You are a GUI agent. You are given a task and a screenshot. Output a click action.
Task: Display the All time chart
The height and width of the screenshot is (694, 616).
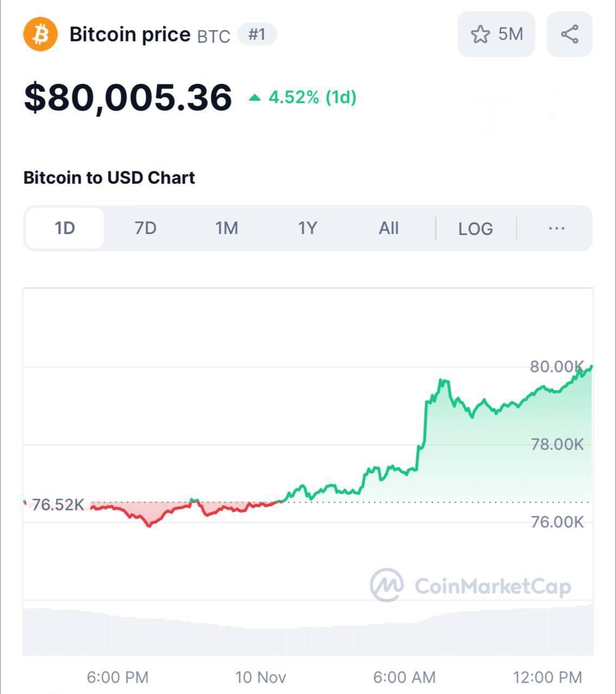point(388,228)
